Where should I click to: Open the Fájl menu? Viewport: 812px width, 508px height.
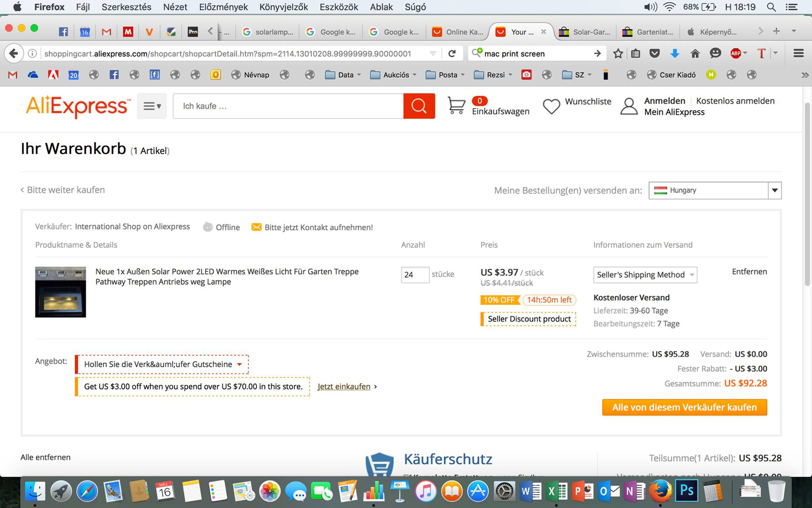pyautogui.click(x=83, y=7)
